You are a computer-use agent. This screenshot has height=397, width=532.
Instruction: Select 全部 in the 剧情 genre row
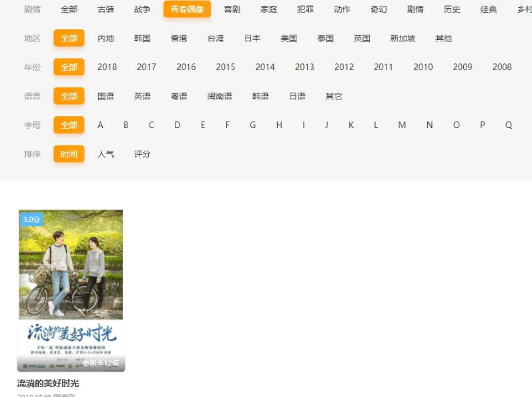point(69,9)
